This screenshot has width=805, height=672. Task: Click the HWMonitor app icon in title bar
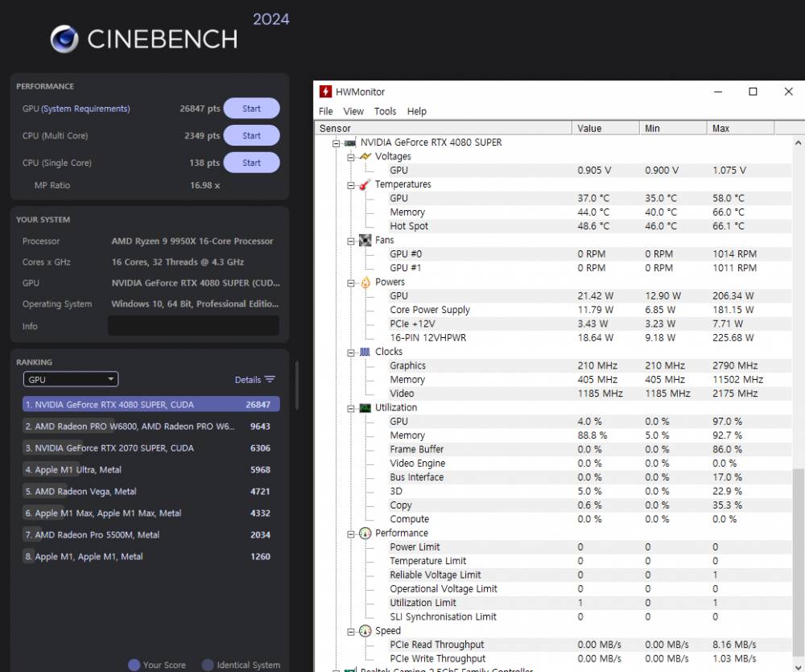[325, 92]
